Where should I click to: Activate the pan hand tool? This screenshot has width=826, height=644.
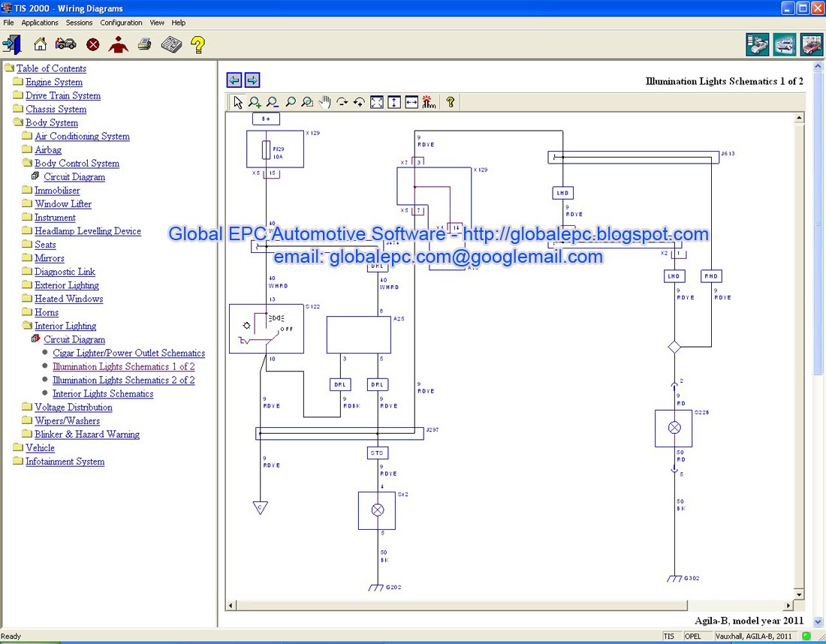[x=325, y=102]
